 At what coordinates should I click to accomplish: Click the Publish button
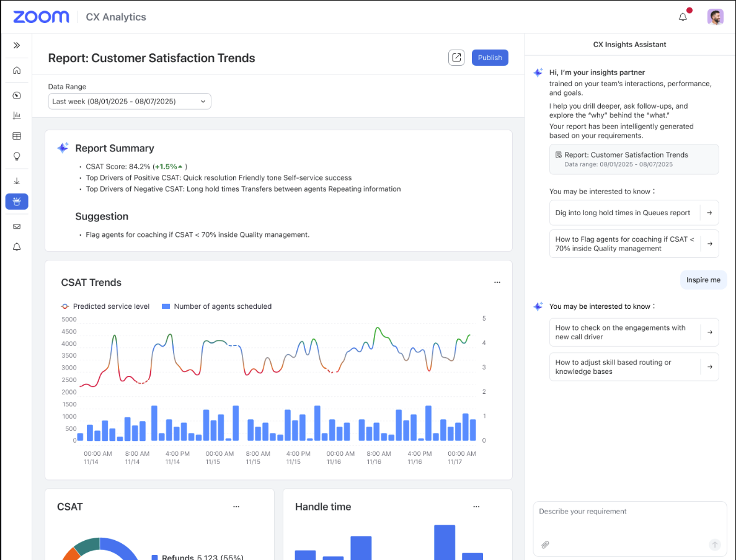point(490,58)
